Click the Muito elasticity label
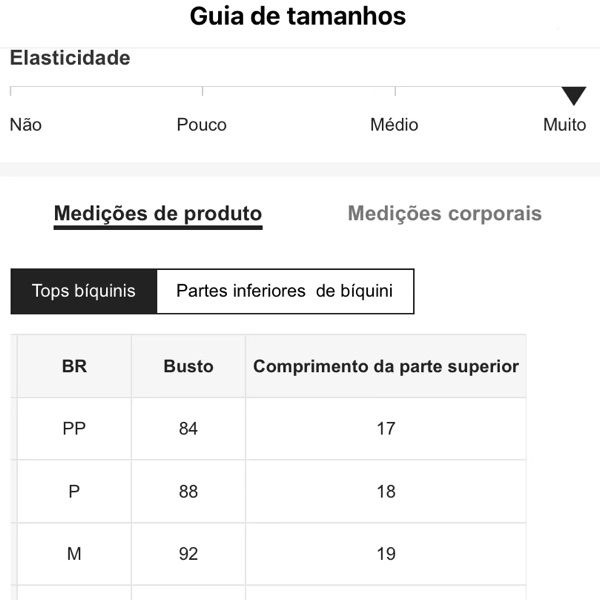Screen dimensions: 600x600 click(x=564, y=125)
